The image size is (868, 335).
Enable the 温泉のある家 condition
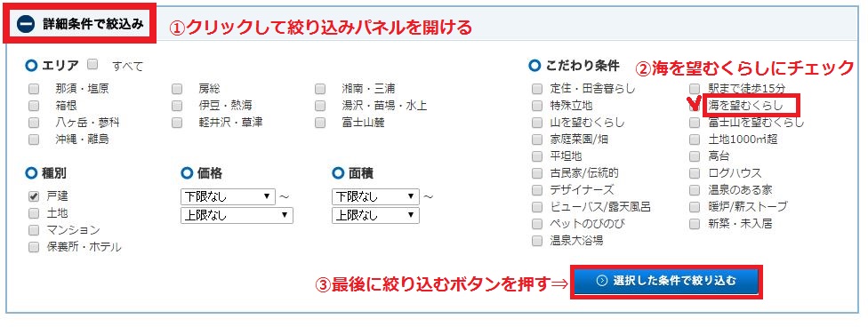point(695,190)
